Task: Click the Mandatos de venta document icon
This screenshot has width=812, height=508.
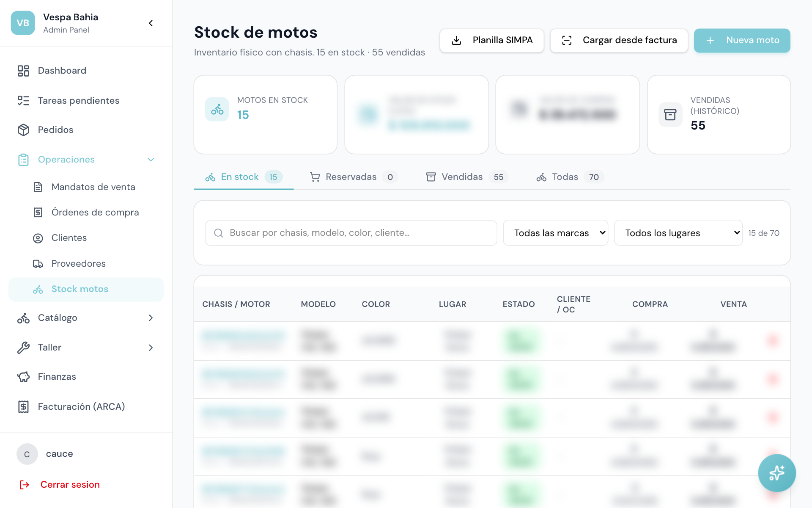Action: coord(38,187)
